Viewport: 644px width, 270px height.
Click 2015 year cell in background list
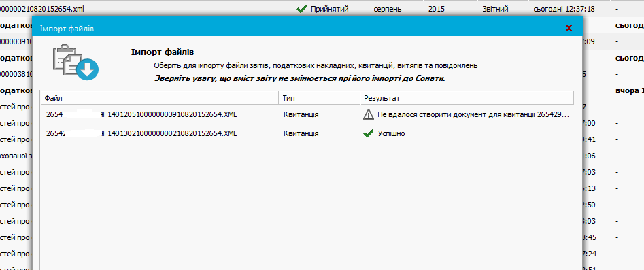pyautogui.click(x=436, y=9)
